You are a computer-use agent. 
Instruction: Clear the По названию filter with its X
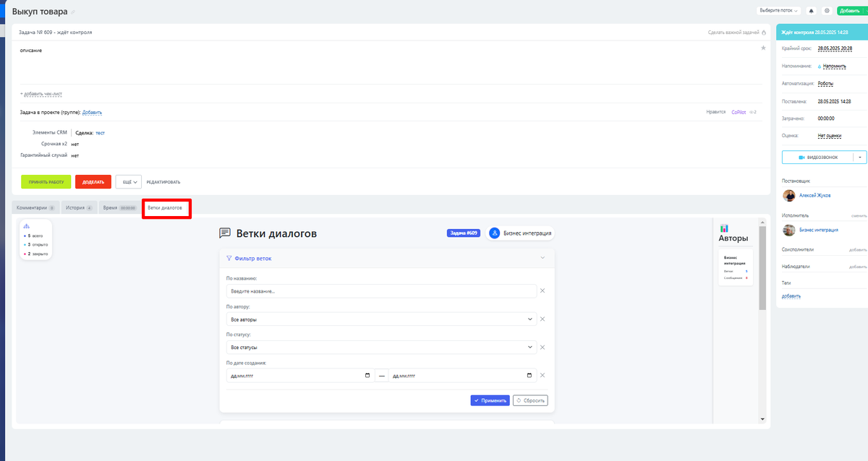[x=542, y=290]
